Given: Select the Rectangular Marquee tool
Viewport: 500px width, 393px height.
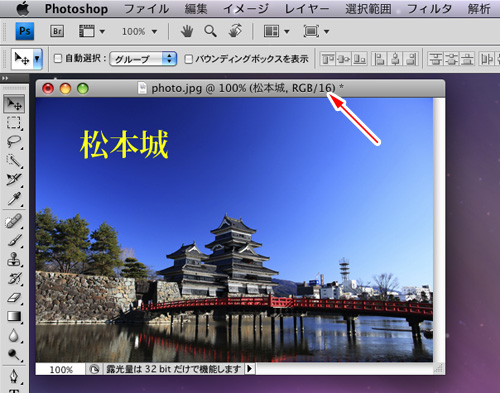Looking at the screenshot, I should pyautogui.click(x=14, y=123).
